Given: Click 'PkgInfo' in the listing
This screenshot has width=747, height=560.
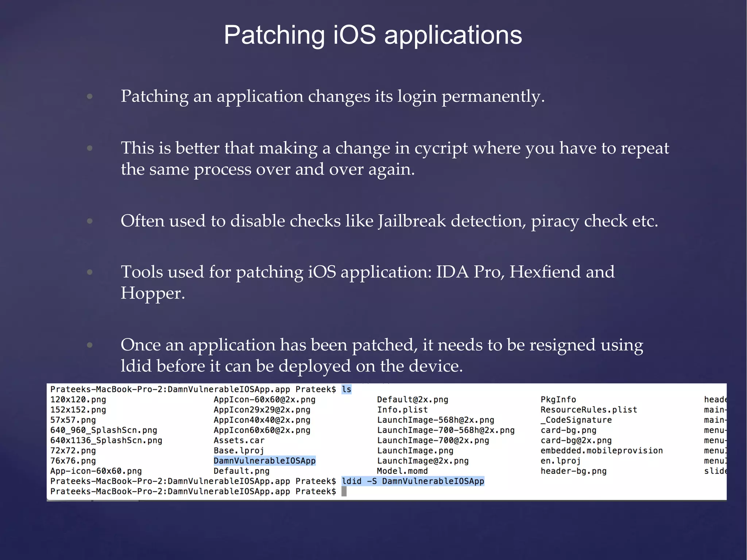Looking at the screenshot, I should [x=558, y=400].
